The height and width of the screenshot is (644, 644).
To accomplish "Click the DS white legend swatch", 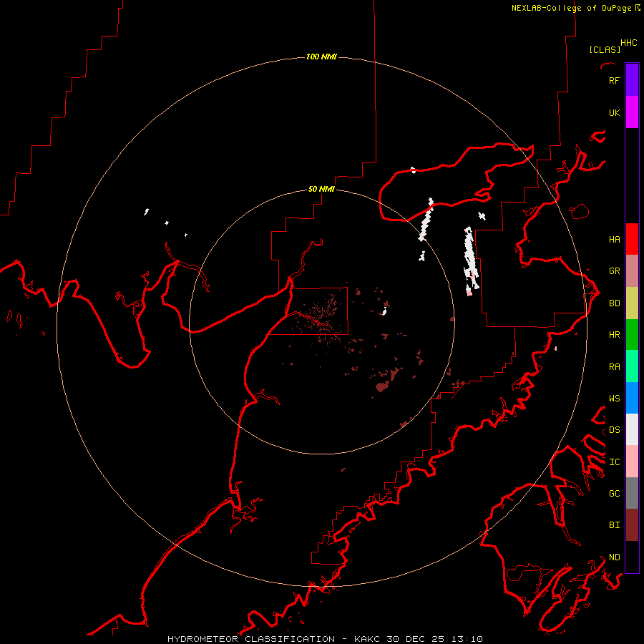I will point(632,429).
